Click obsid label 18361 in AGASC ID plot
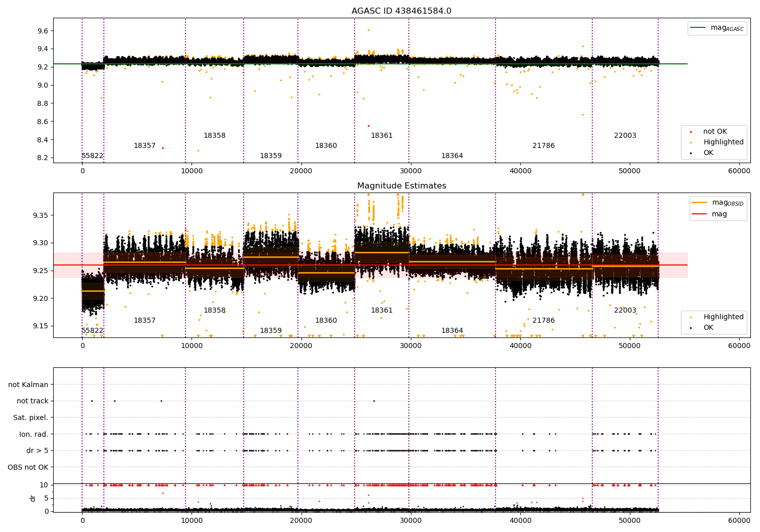 tap(382, 136)
